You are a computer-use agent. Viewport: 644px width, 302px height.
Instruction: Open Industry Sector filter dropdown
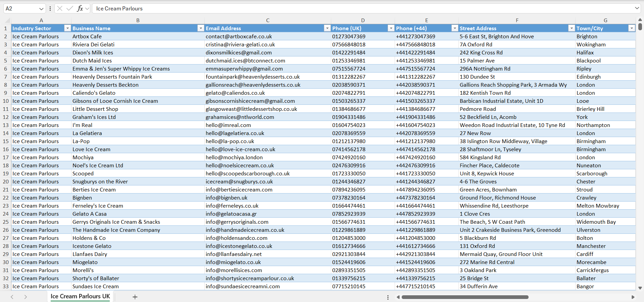coord(67,28)
